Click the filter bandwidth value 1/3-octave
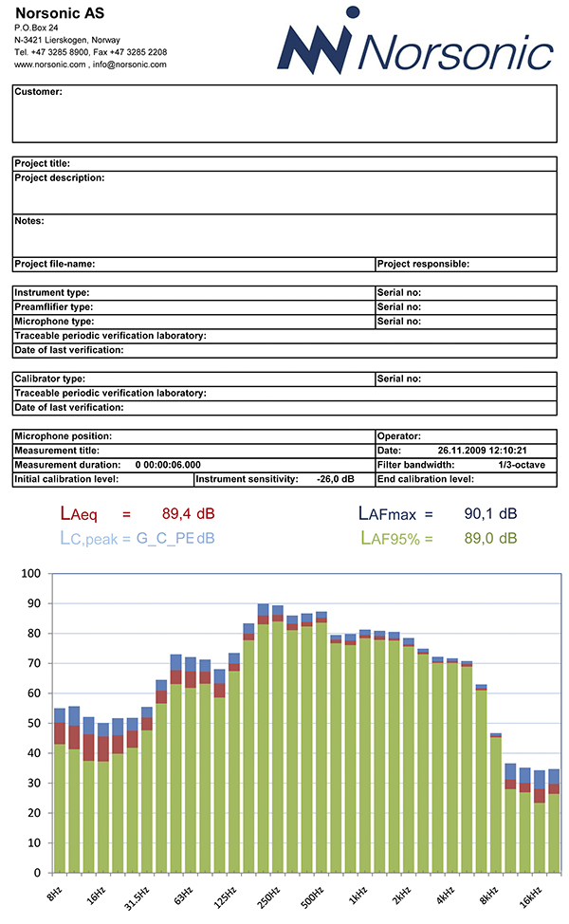 tap(522, 465)
